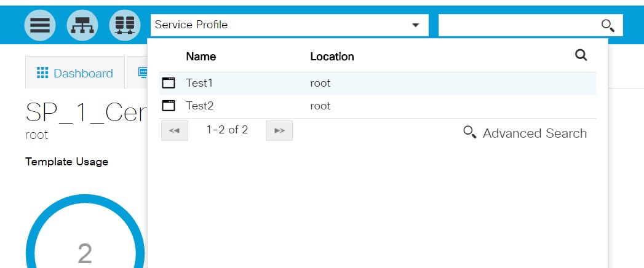Select the Test1 service profile row
This screenshot has height=268, width=644.
[x=378, y=84]
